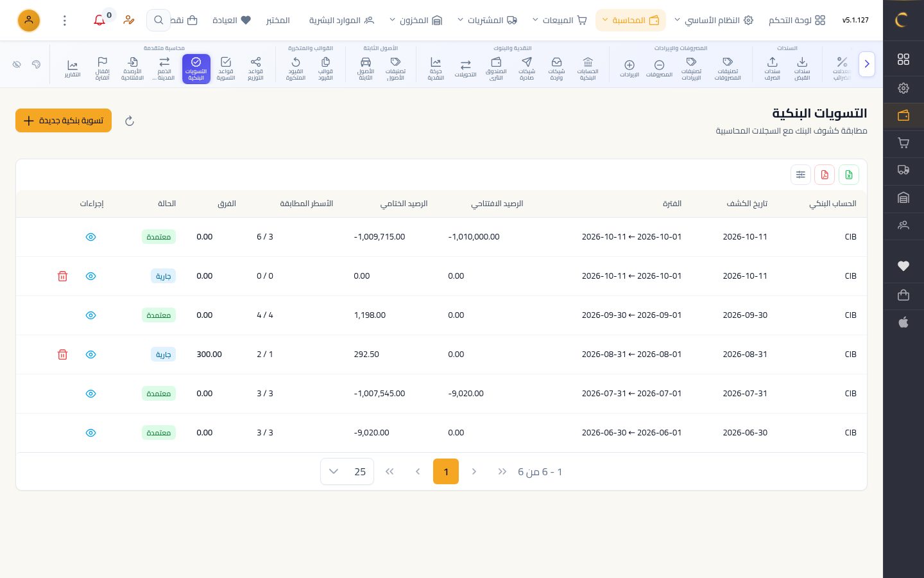
Task: View the 2026-08-31 reconciliation eye icon
Action: pyautogui.click(x=90, y=355)
